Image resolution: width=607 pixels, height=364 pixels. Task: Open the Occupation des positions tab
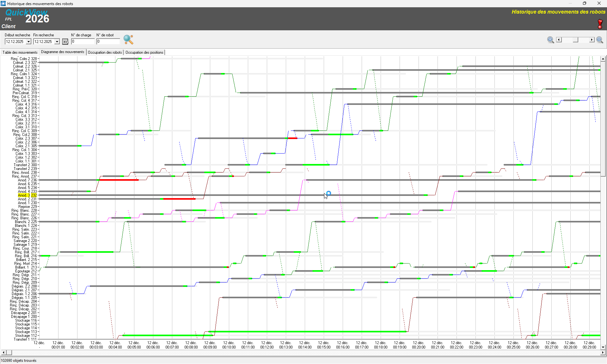[144, 52]
